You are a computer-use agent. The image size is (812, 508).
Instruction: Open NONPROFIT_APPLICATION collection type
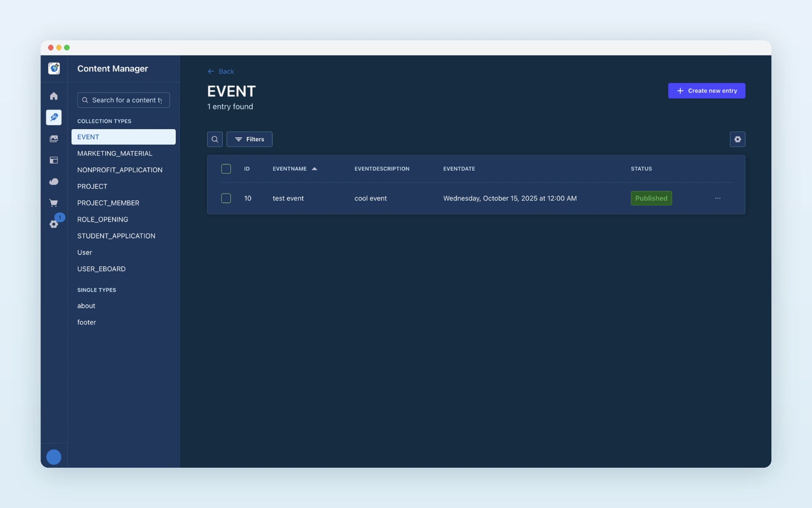coord(120,170)
